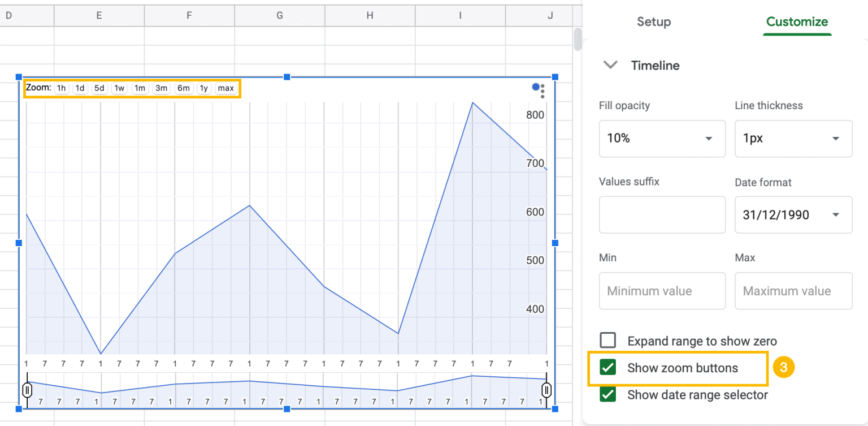Select the 6m zoom range
Viewport: 868px width, 426px height.
(x=183, y=88)
